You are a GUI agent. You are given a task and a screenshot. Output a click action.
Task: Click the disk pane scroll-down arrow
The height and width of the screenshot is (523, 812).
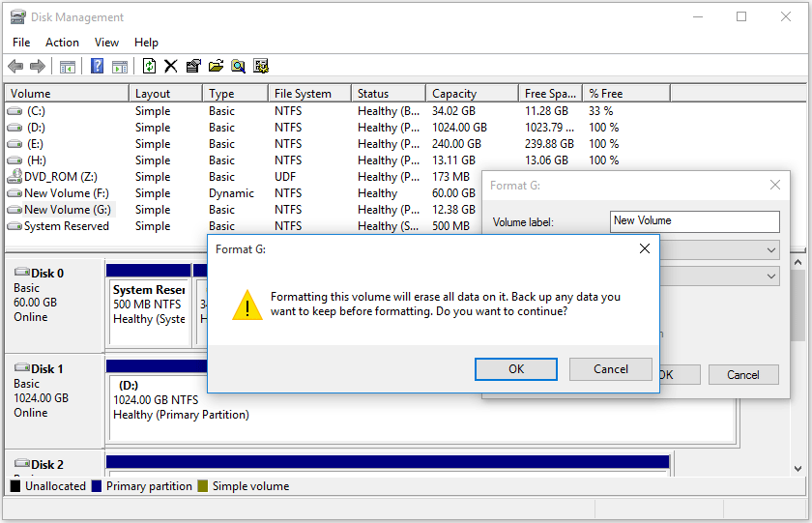tap(798, 469)
